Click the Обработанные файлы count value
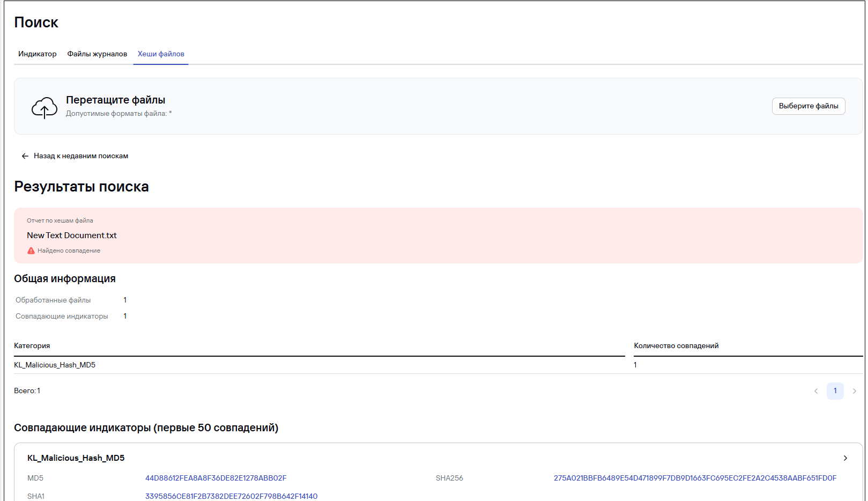 pos(125,300)
